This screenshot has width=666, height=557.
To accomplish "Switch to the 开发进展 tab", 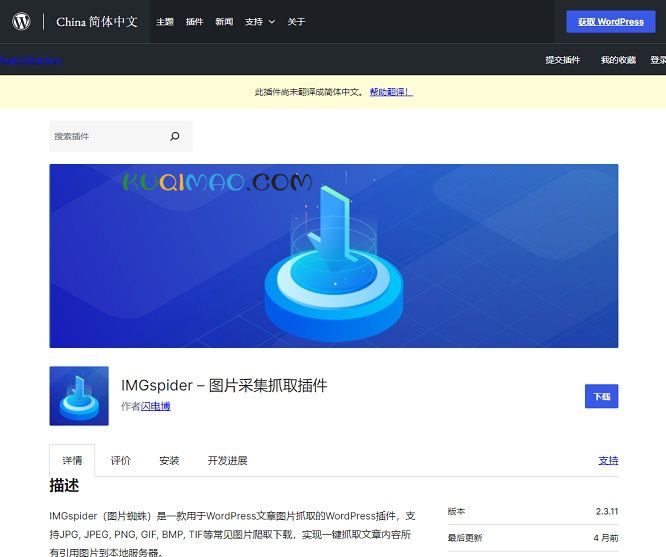I will pyautogui.click(x=227, y=461).
